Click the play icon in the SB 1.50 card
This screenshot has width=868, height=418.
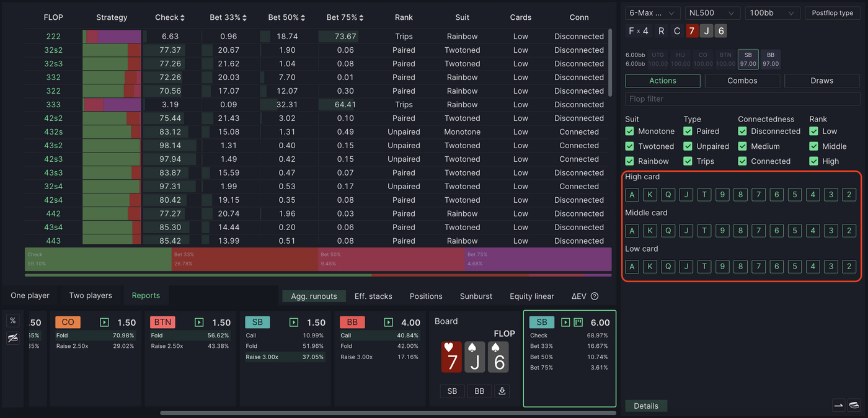294,322
